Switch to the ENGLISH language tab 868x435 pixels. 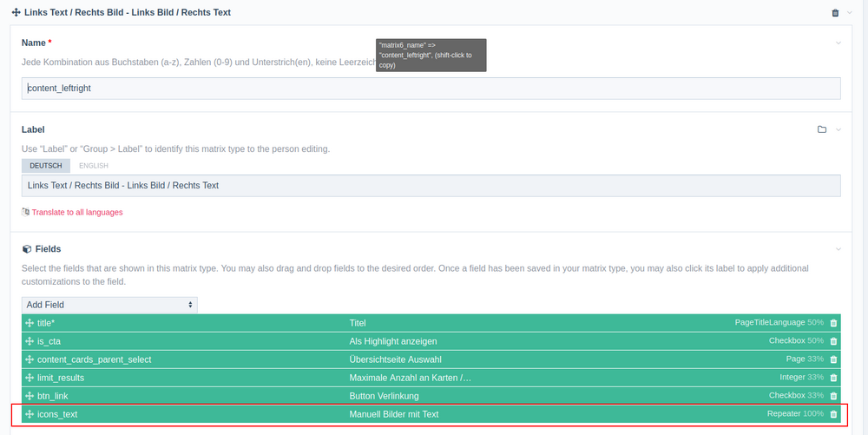click(94, 166)
